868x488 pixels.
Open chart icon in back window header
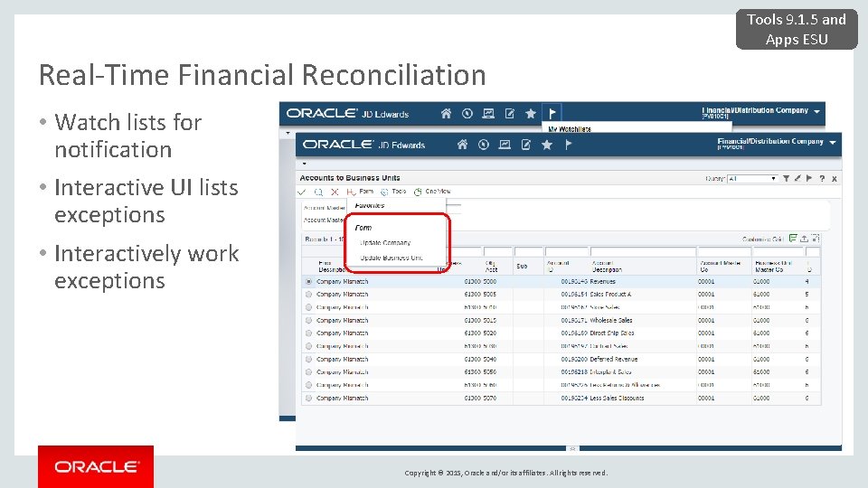(x=488, y=114)
